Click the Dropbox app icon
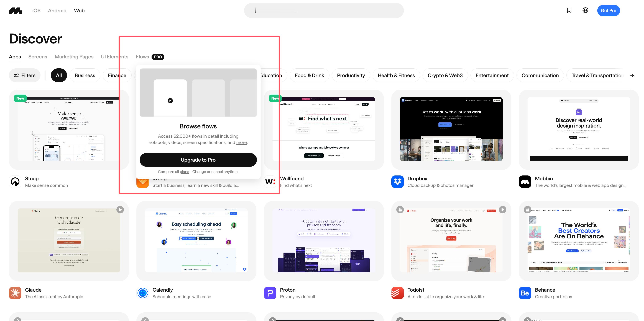 click(397, 182)
